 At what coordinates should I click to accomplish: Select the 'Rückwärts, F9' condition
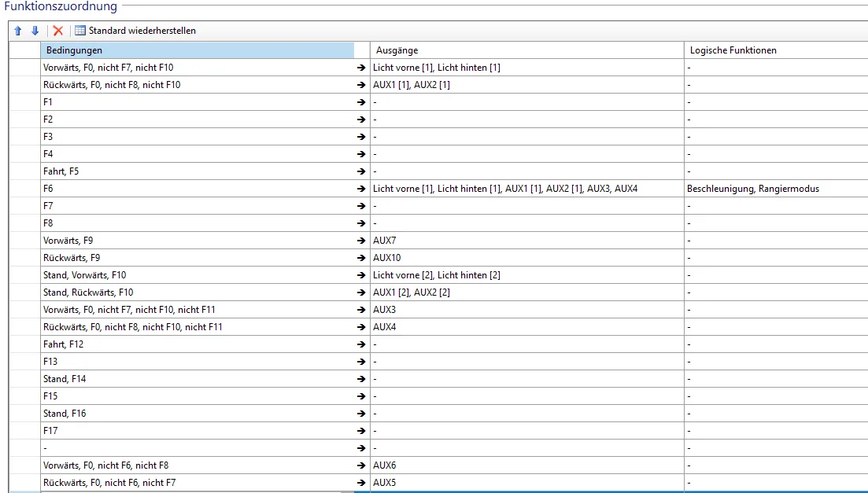(x=197, y=258)
